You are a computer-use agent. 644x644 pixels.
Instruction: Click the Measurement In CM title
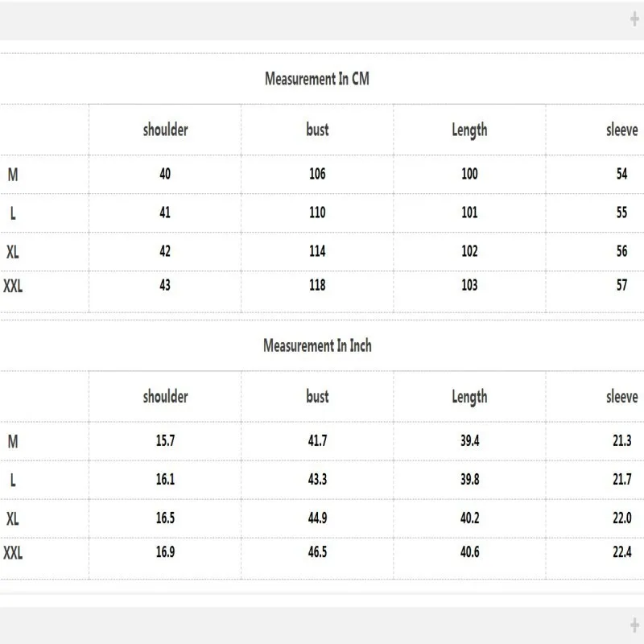pyautogui.click(x=317, y=79)
